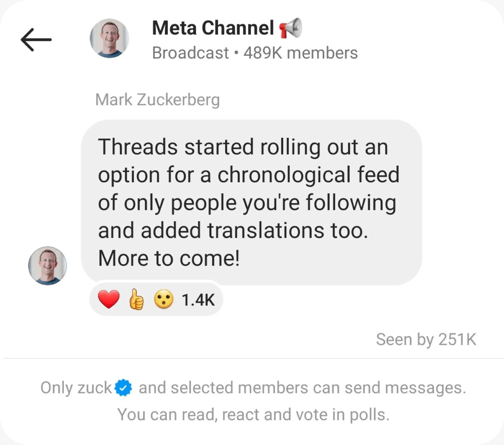
Task: Tap the thumbs up reaction
Action: tap(136, 300)
